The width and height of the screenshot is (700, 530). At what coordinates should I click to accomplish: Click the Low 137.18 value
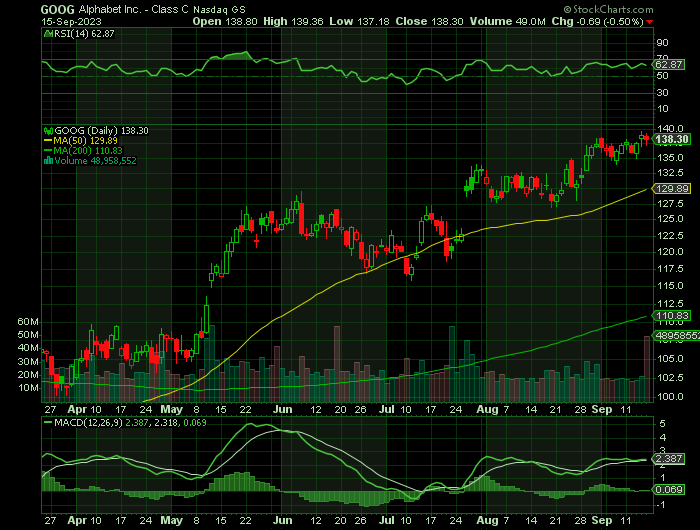(x=359, y=21)
